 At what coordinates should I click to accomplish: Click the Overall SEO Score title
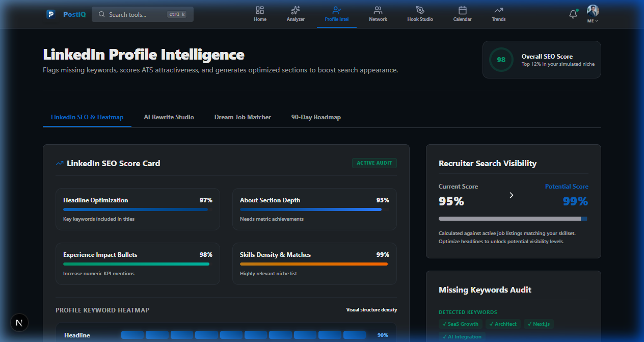(x=547, y=57)
